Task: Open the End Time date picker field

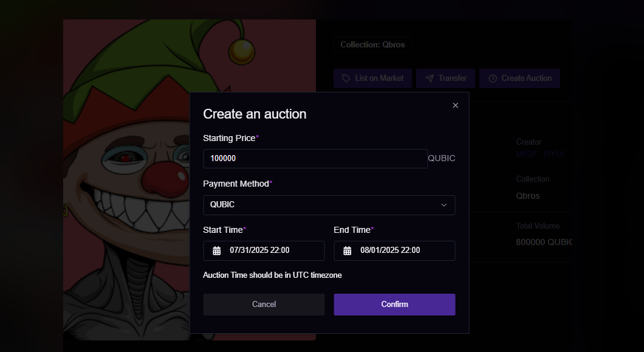Action: click(x=394, y=250)
